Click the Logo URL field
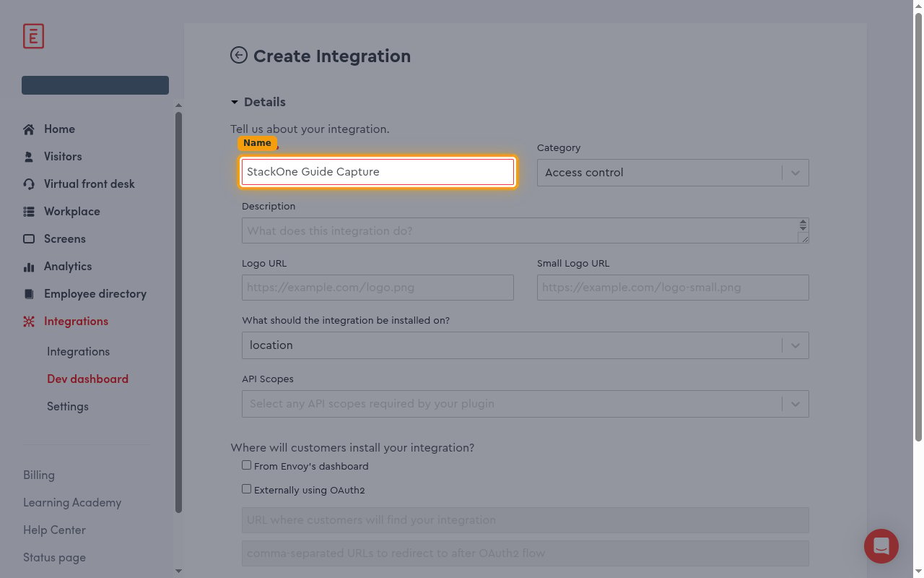This screenshot has width=924, height=578. coord(378,288)
